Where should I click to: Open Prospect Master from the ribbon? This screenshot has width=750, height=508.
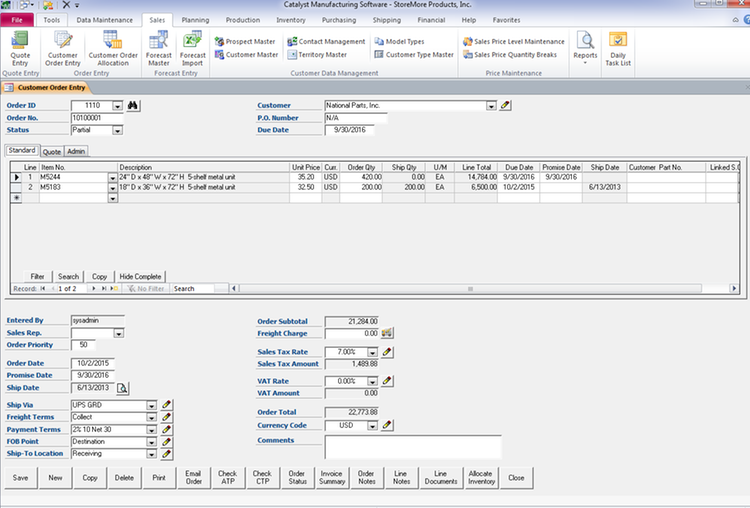tap(245, 42)
